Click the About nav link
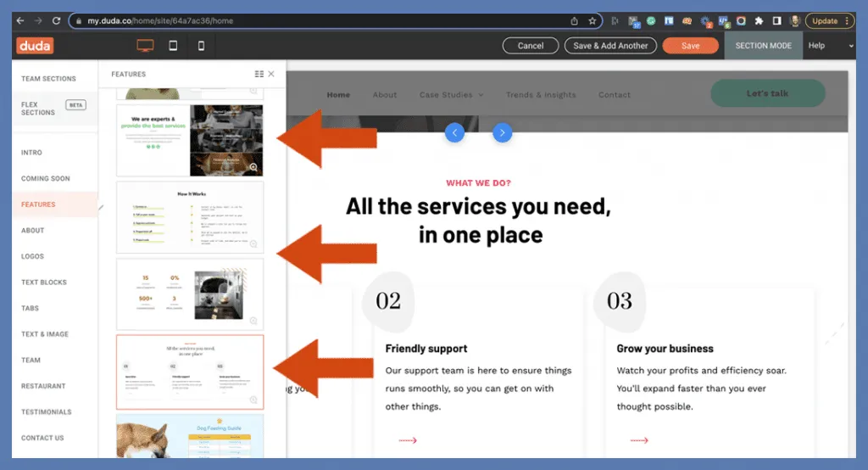 (x=385, y=95)
